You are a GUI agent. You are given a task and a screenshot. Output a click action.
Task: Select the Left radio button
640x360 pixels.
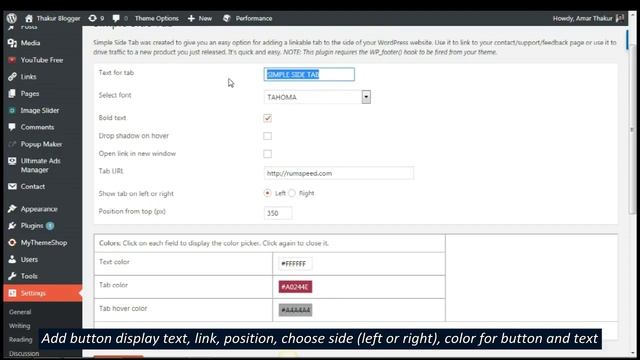point(267,193)
